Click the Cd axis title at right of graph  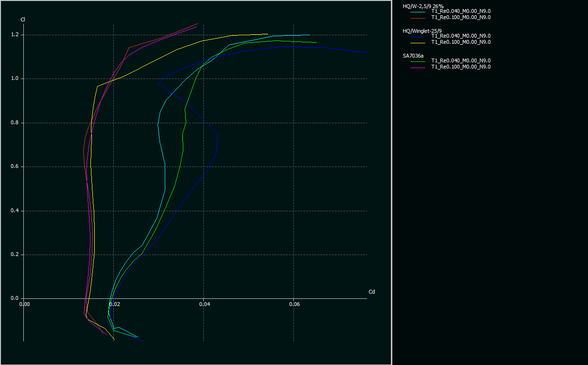371,292
